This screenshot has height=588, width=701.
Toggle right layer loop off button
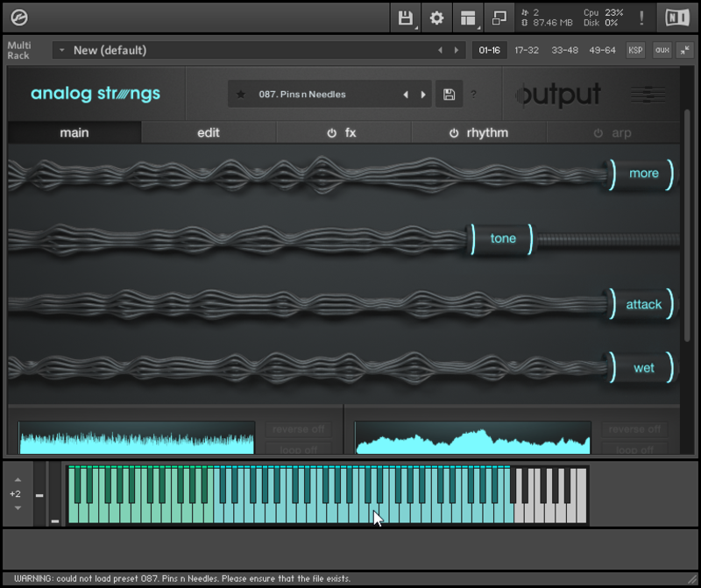click(634, 449)
